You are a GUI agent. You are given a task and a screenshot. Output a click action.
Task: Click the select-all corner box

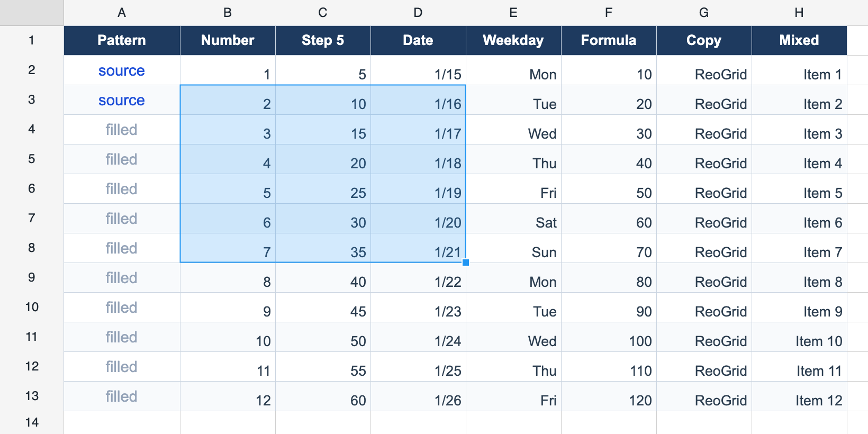click(32, 13)
